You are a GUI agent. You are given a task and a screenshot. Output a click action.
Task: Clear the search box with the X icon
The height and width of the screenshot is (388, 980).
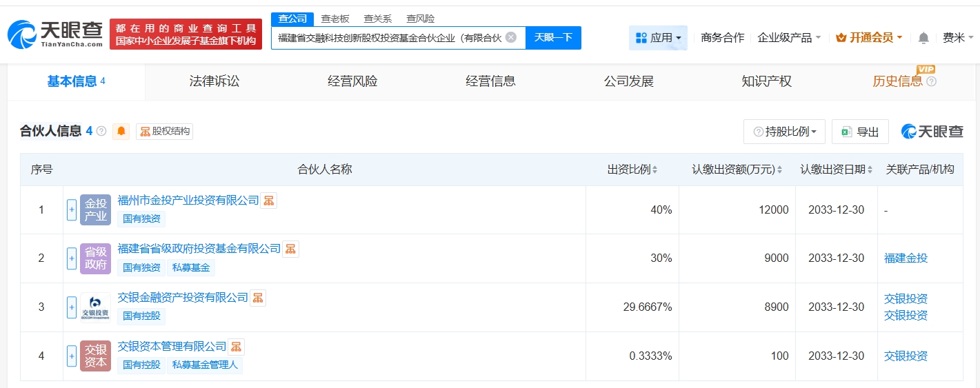pos(510,37)
